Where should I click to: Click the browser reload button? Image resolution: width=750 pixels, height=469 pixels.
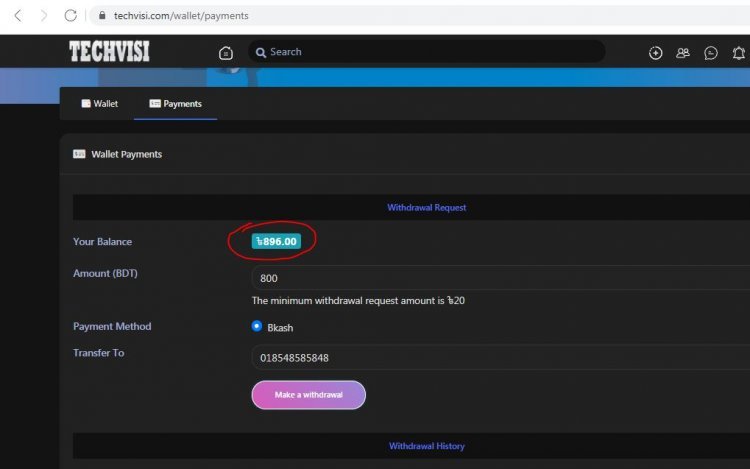pyautogui.click(x=71, y=16)
